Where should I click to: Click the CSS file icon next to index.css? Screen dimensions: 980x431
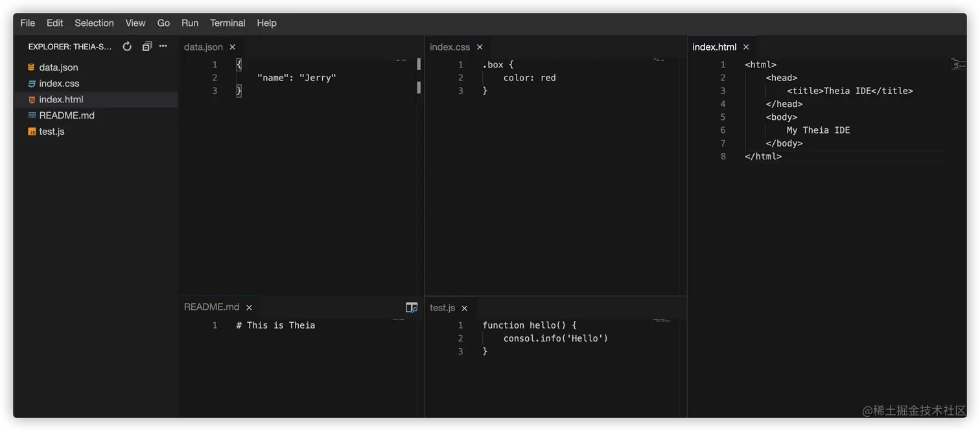click(x=30, y=83)
